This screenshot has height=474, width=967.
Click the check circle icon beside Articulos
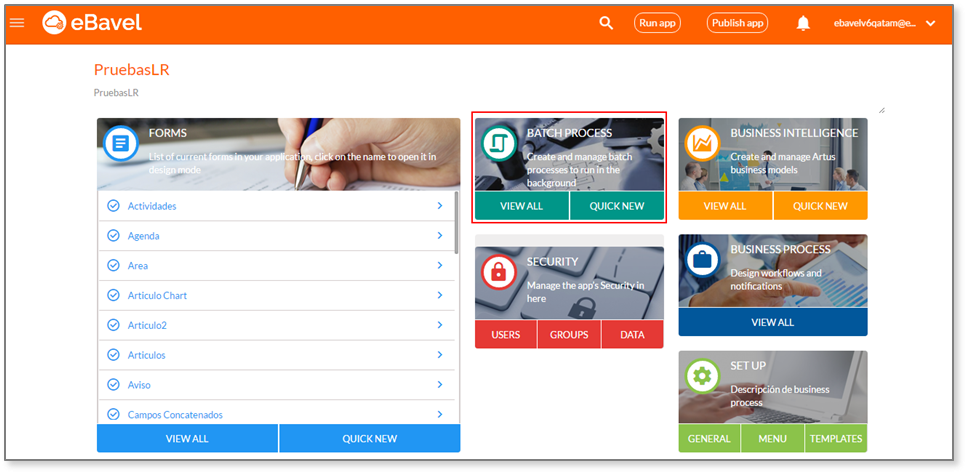tap(113, 355)
